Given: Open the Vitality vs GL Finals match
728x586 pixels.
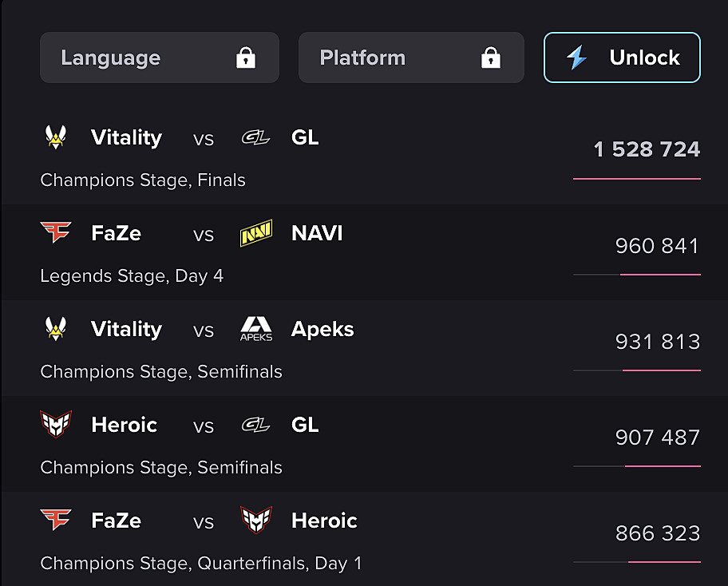Looking at the screenshot, I should 364,157.
